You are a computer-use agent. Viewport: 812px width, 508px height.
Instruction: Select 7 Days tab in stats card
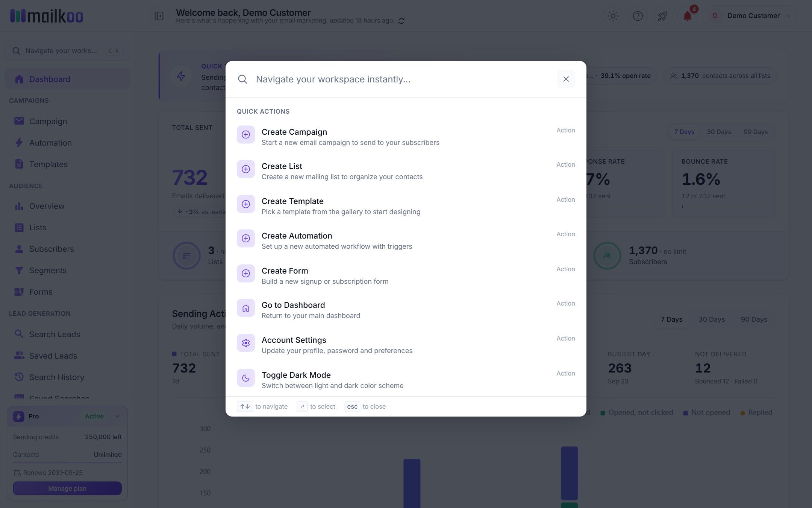(x=684, y=132)
